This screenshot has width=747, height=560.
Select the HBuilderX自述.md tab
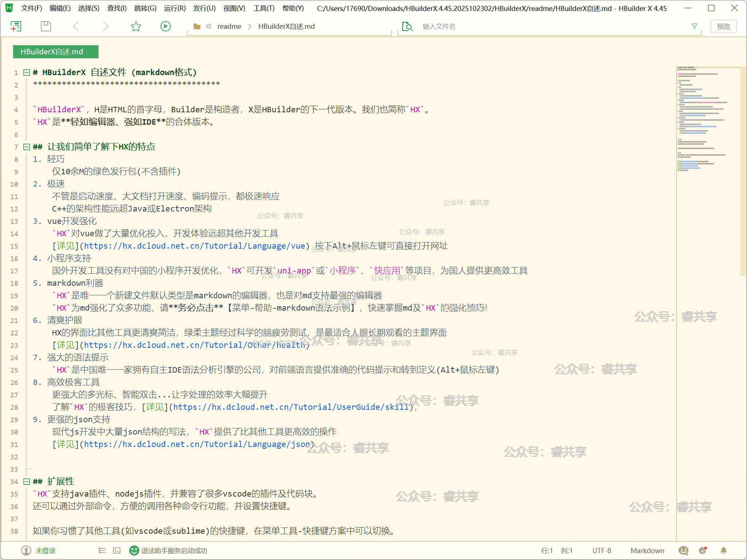55,52
